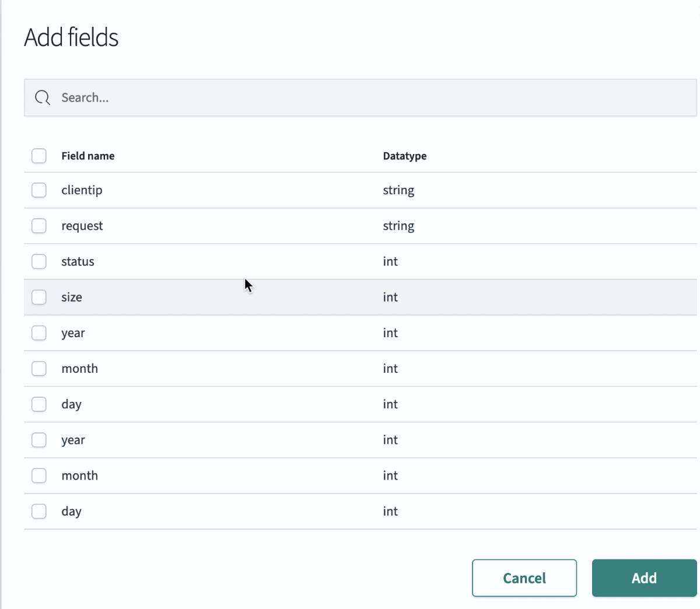Click the Datatype column header

(x=405, y=156)
